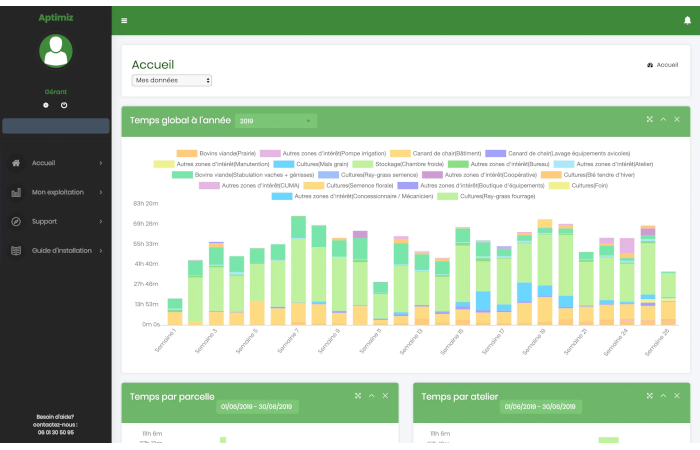Maximize the Temps par parcelle panel
This screenshot has height=450, width=700.
(358, 396)
